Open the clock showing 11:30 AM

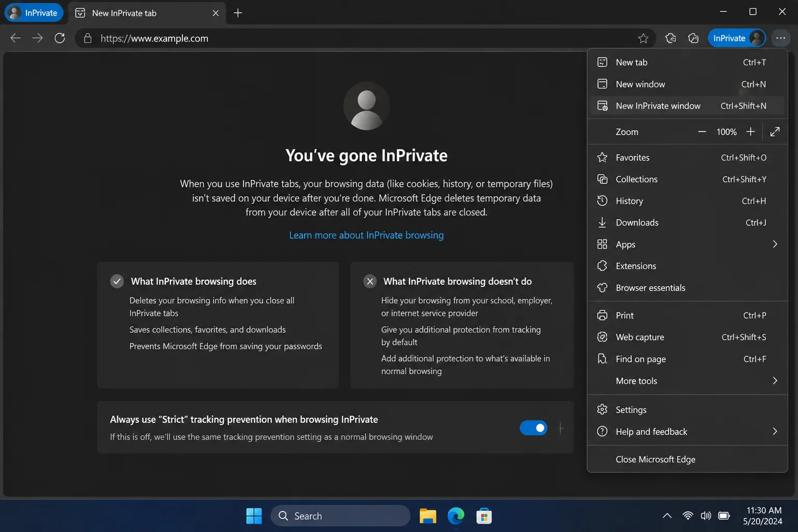763,516
